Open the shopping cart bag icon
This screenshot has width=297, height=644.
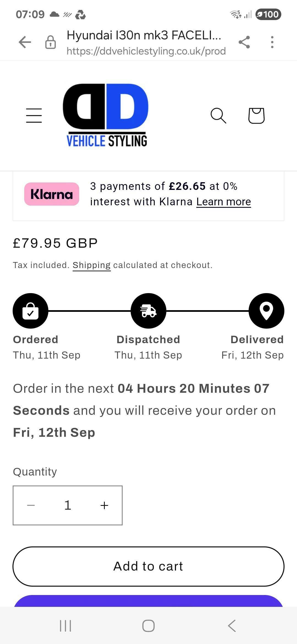click(256, 115)
